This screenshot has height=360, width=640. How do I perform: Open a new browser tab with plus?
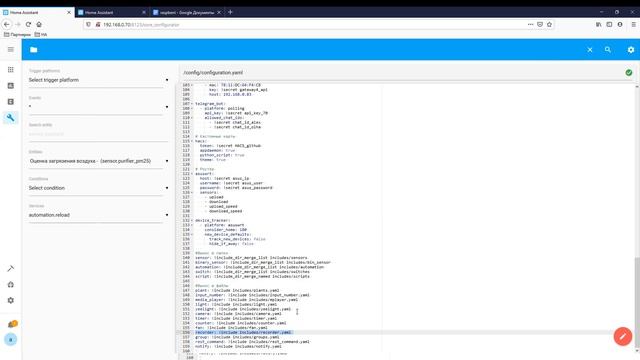[x=230, y=12]
